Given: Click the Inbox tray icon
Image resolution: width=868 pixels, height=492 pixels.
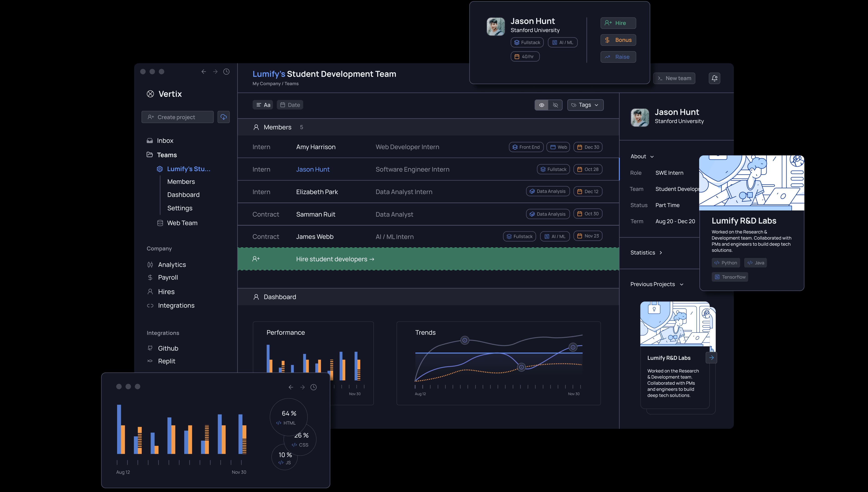Looking at the screenshot, I should tap(150, 140).
